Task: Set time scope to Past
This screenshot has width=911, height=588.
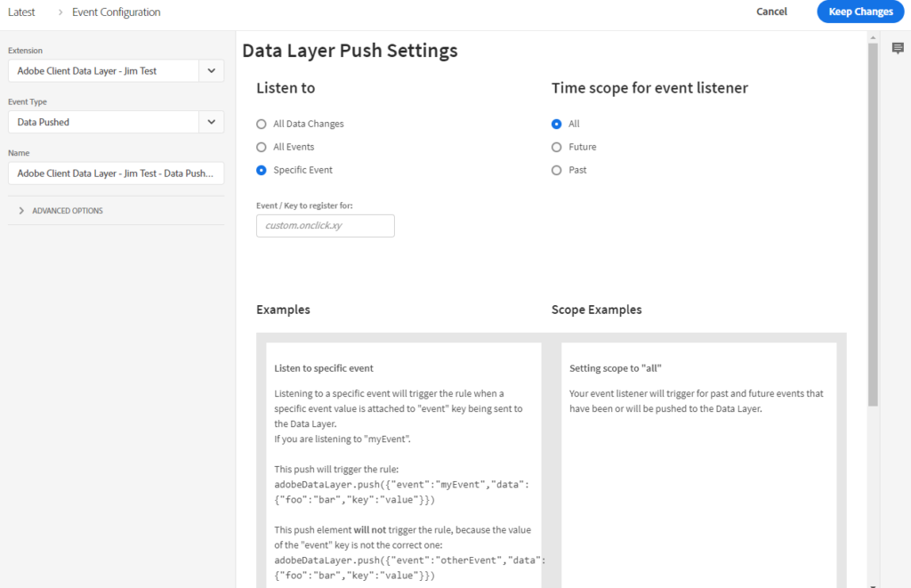Action: [x=557, y=170]
